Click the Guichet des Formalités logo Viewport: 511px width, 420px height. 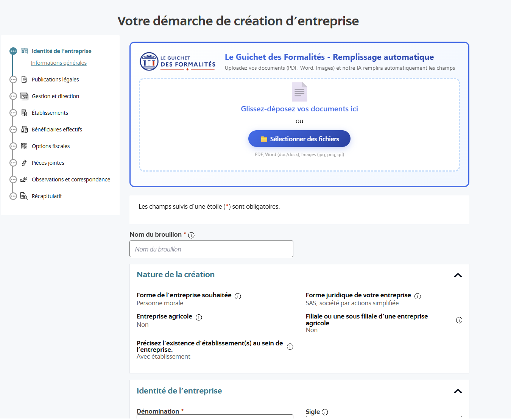coord(178,62)
